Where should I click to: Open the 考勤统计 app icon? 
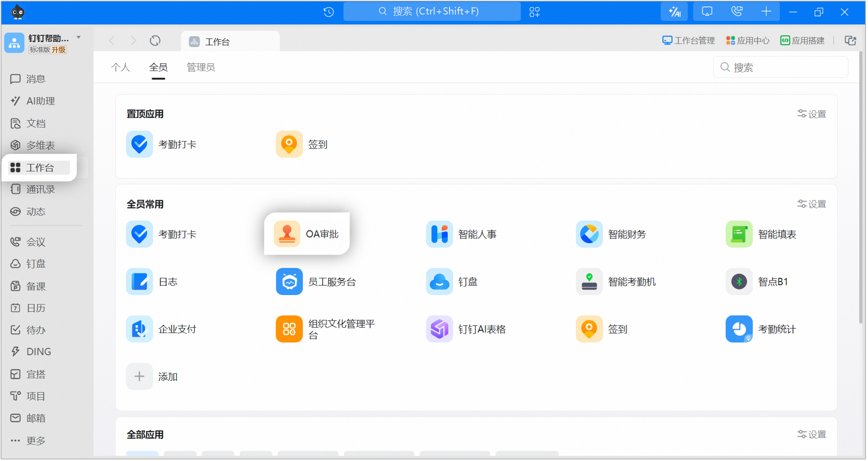pyautogui.click(x=739, y=329)
